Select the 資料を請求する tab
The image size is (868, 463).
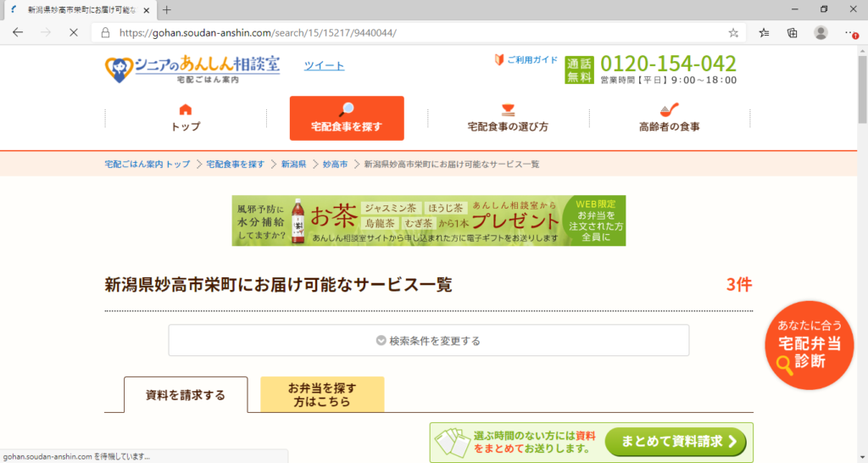click(186, 395)
